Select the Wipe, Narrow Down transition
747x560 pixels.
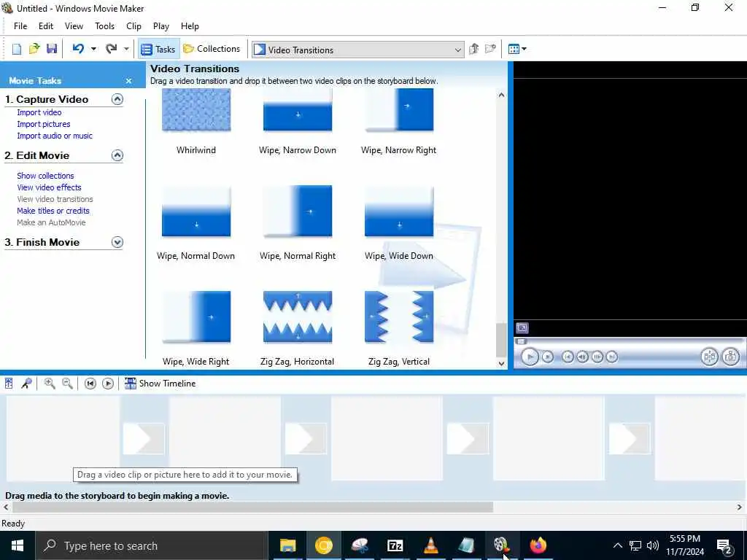[x=298, y=109]
